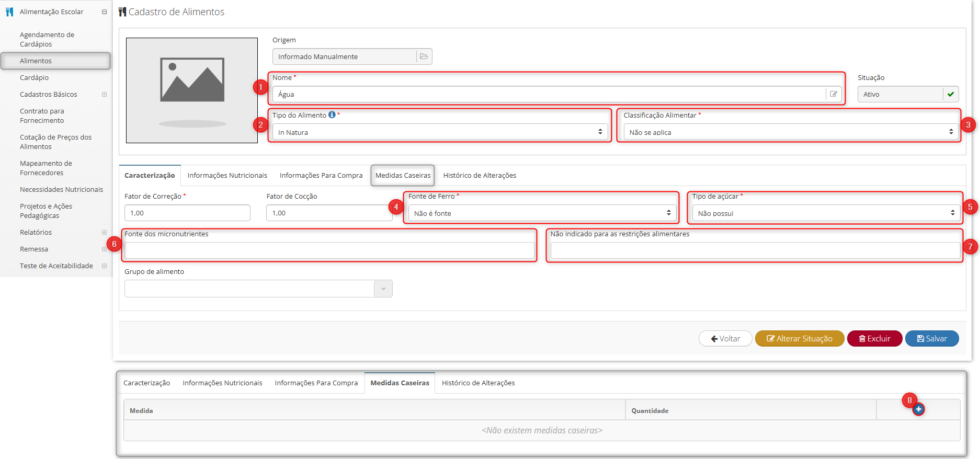Click the Não indicado para restrições alimentares field
The width and height of the screenshot is (980, 459).
756,250
